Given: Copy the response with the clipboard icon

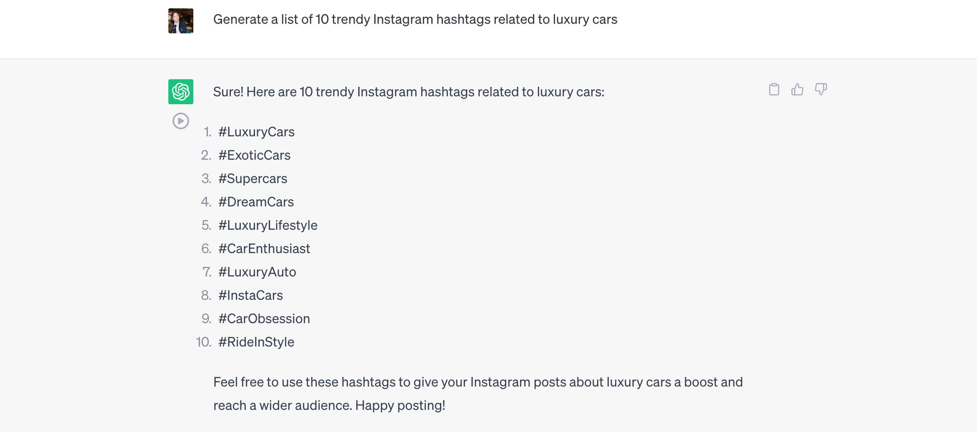Looking at the screenshot, I should 774,89.
